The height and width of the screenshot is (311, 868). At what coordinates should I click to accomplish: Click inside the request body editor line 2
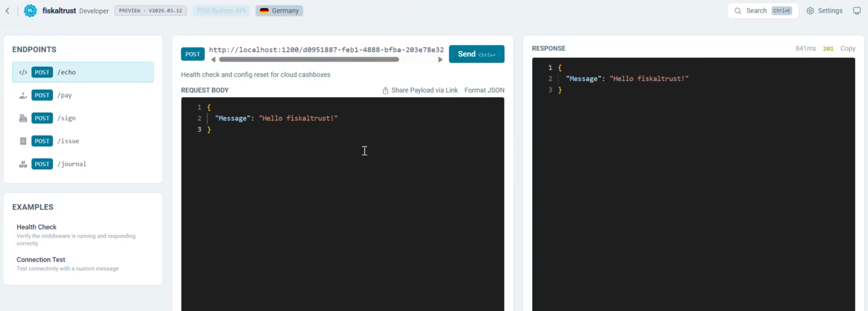coord(276,119)
